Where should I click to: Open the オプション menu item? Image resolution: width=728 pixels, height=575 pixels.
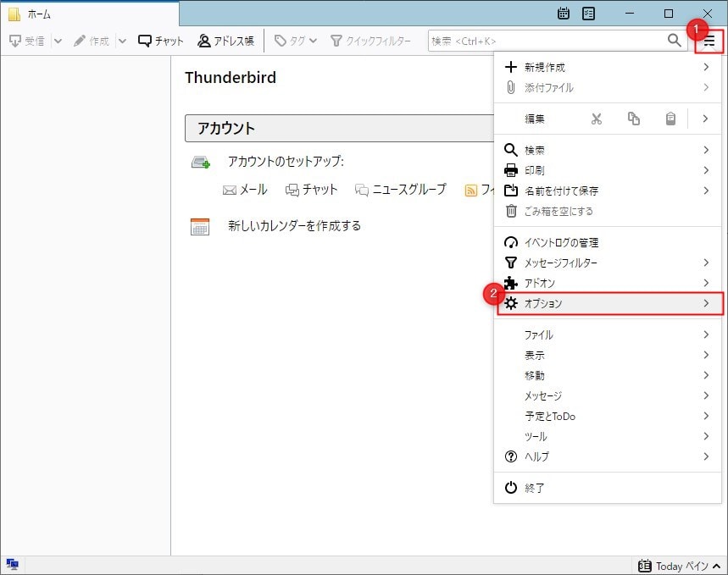[x=610, y=304]
